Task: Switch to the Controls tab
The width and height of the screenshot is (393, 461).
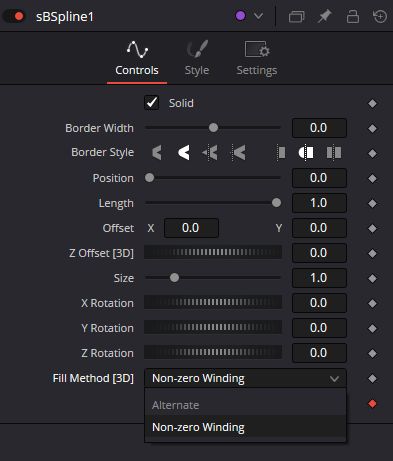Action: click(137, 58)
